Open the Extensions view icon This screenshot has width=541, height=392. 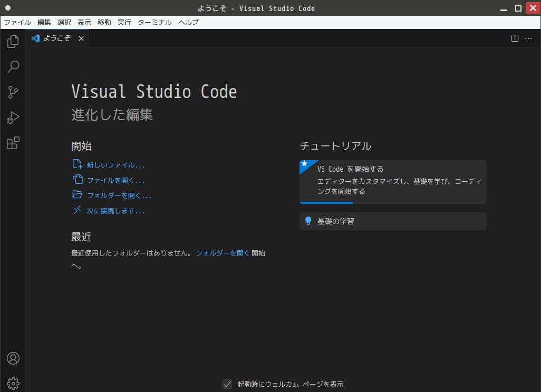tap(13, 143)
